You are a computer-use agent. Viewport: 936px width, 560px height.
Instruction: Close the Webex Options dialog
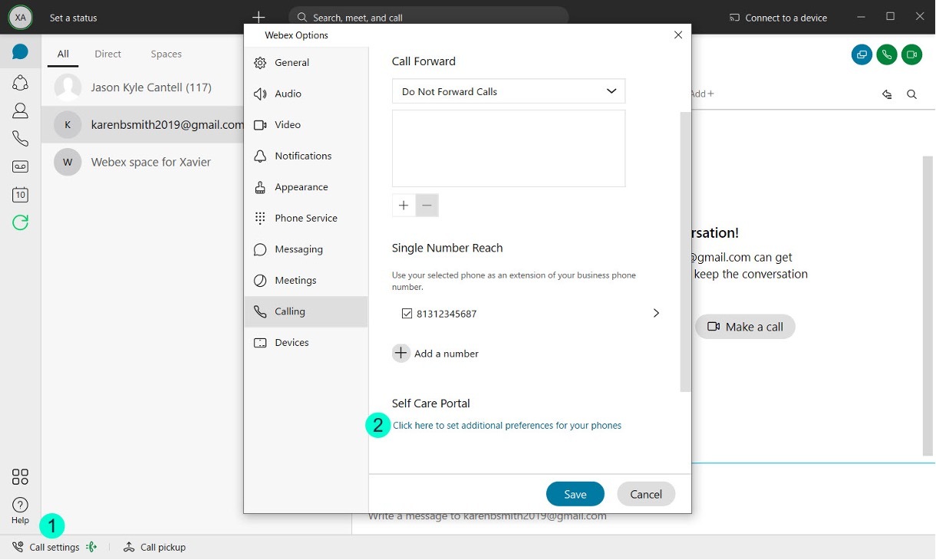click(677, 35)
